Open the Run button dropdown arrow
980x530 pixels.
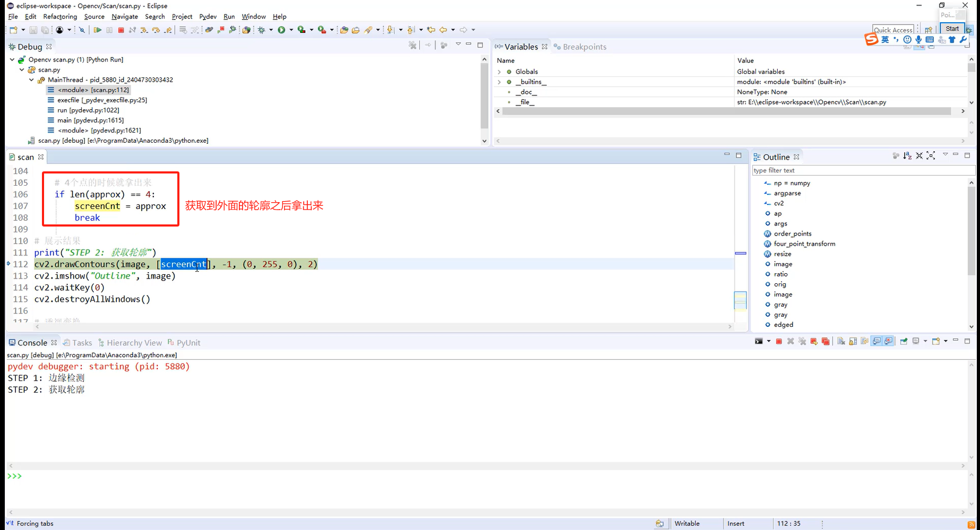coord(291,30)
